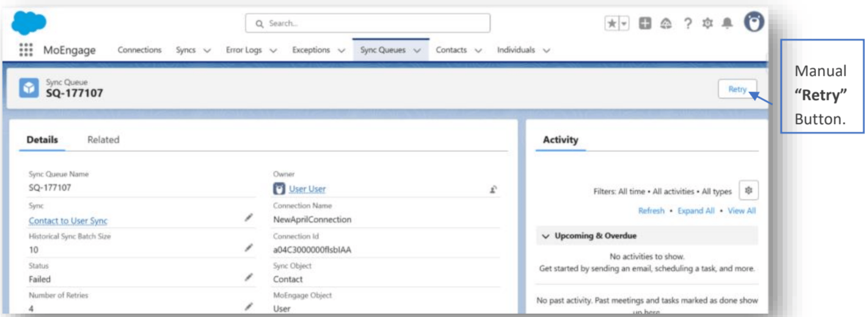This screenshot has width=868, height=317.
Task: Edit Historical Sync Batch Size pencil icon
Action: click(x=249, y=248)
